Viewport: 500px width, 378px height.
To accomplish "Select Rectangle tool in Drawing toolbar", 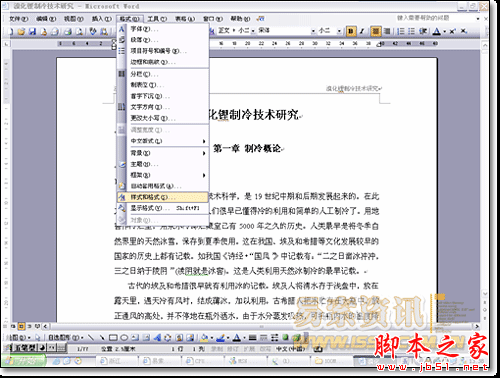I will [x=113, y=338].
